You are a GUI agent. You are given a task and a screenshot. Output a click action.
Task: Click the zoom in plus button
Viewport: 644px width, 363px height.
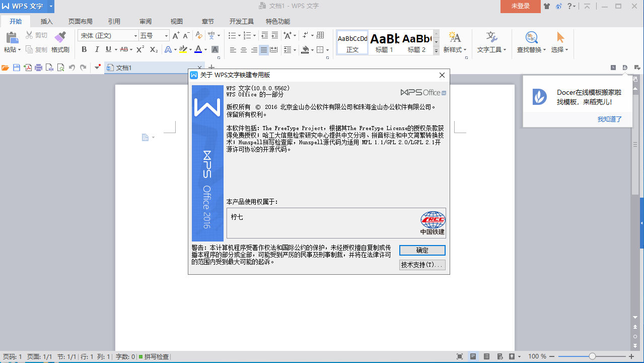pyautogui.click(x=631, y=356)
